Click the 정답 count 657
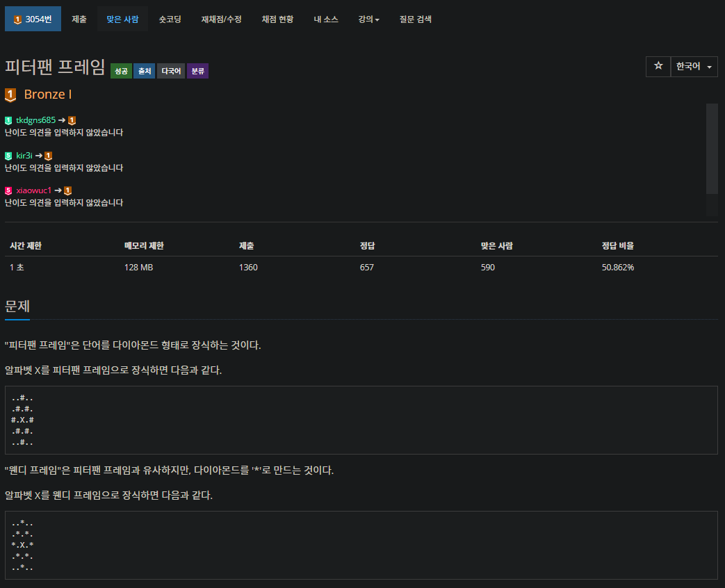The image size is (725, 588). pyautogui.click(x=366, y=267)
